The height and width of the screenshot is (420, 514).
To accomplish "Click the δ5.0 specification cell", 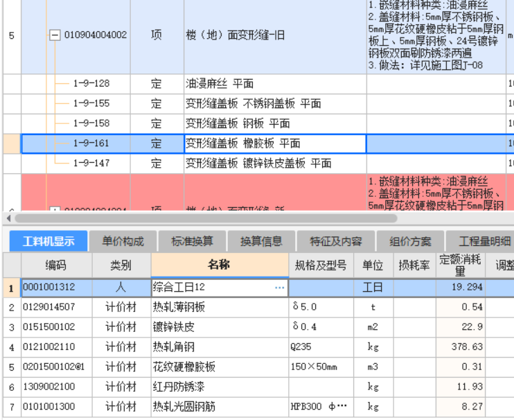I will pyautogui.click(x=321, y=307).
